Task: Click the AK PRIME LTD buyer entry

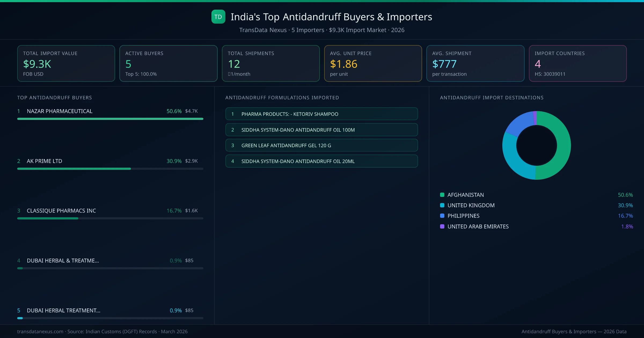Action: pyautogui.click(x=44, y=161)
